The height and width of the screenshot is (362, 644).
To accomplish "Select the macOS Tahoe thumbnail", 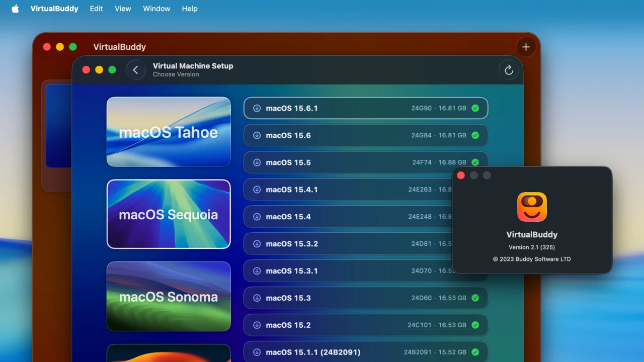I will tap(169, 132).
